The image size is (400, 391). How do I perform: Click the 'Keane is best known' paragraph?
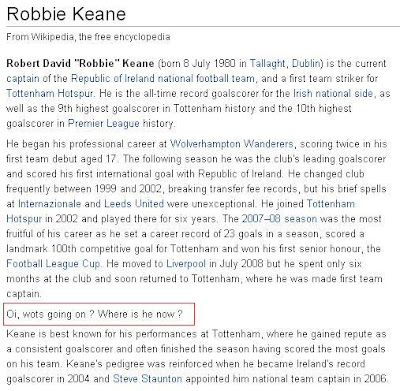(197, 357)
